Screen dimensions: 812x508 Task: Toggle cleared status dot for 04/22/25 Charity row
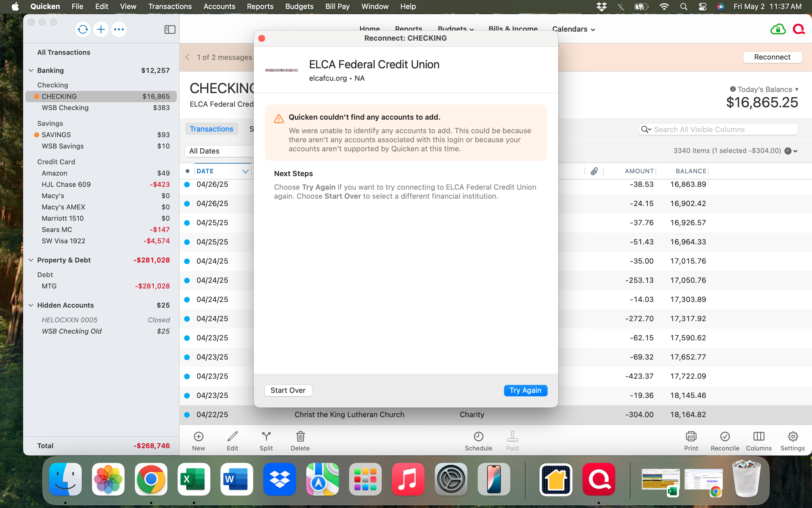[187, 415]
